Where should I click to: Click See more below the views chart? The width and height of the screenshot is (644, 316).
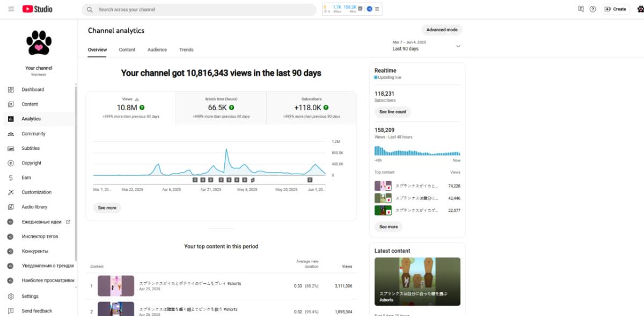(107, 207)
